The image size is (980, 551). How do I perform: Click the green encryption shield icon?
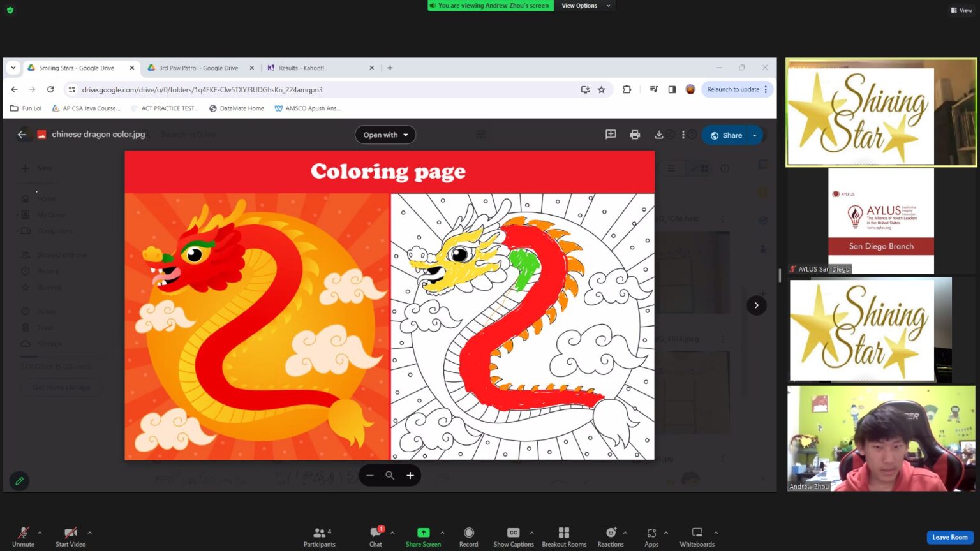(10, 10)
